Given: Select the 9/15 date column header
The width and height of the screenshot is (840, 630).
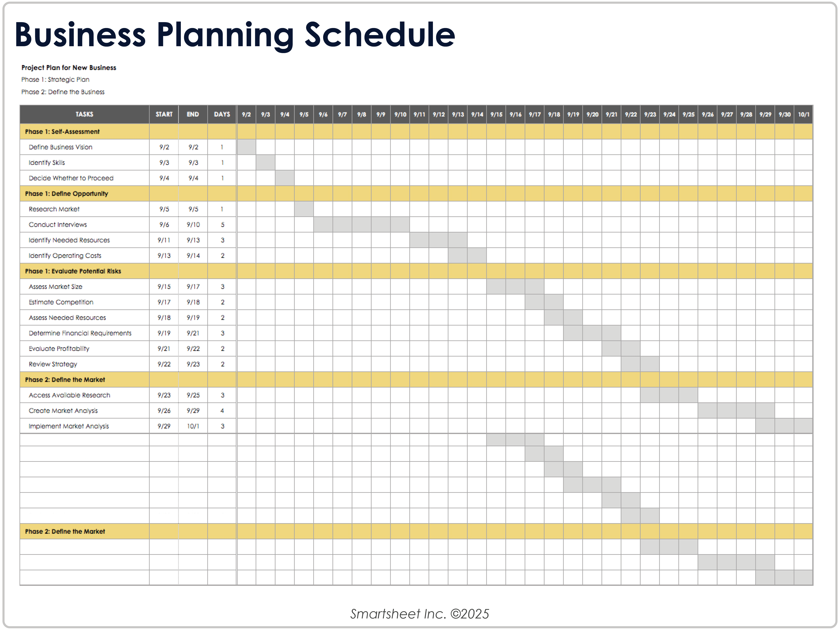Looking at the screenshot, I should [496, 114].
